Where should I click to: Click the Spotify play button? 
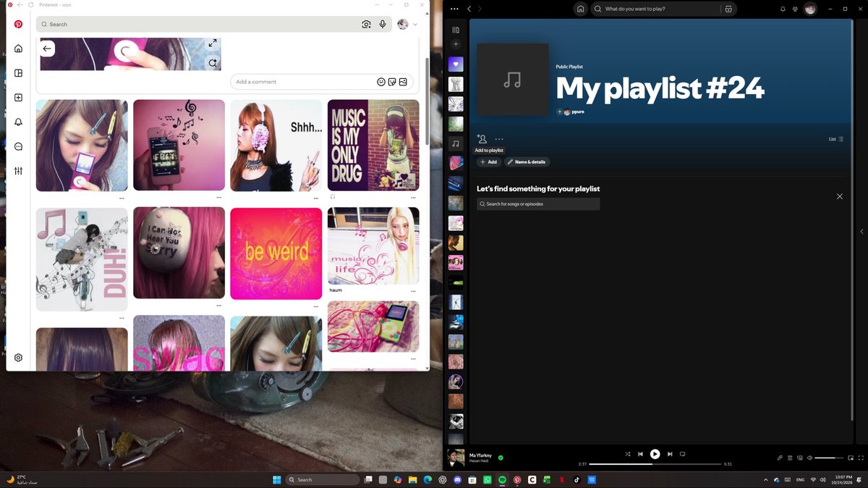coord(655,454)
